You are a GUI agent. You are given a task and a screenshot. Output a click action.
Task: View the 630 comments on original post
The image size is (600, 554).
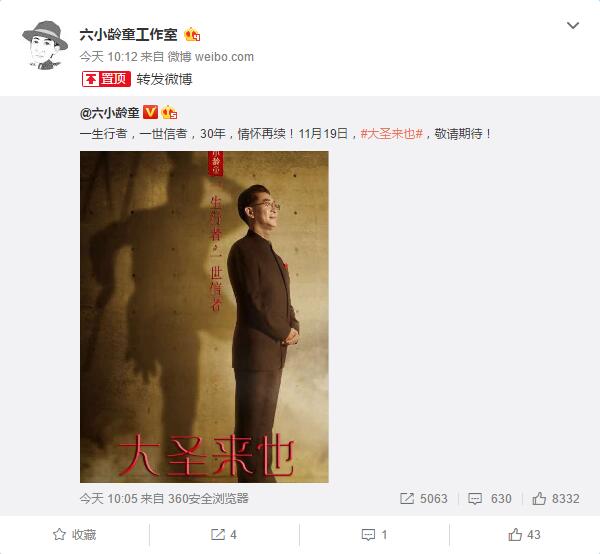(x=490, y=499)
